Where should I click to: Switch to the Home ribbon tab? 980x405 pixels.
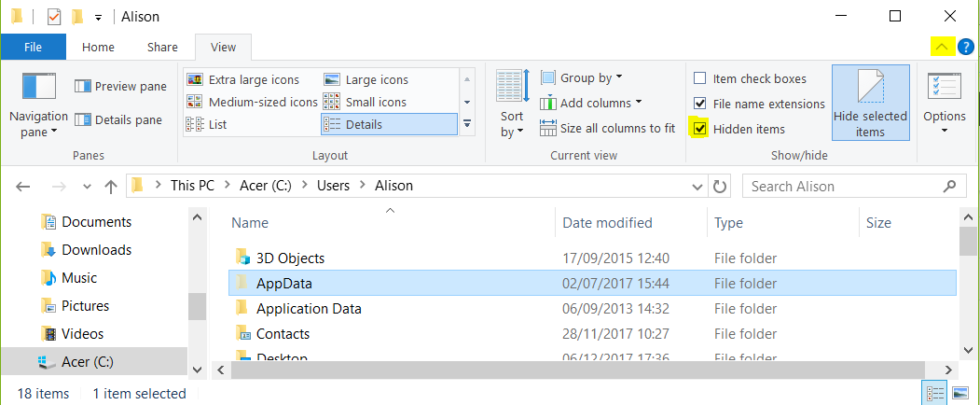98,47
